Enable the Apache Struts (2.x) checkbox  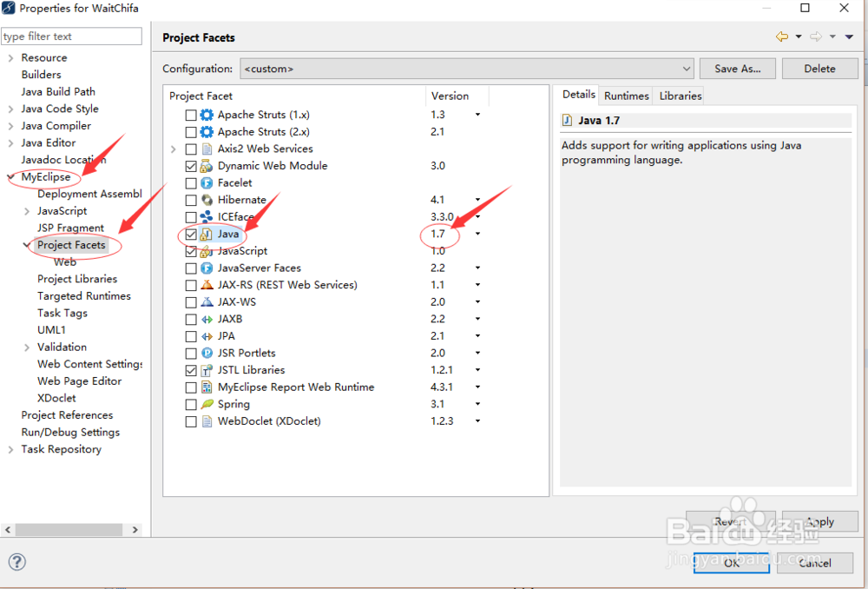tap(191, 132)
